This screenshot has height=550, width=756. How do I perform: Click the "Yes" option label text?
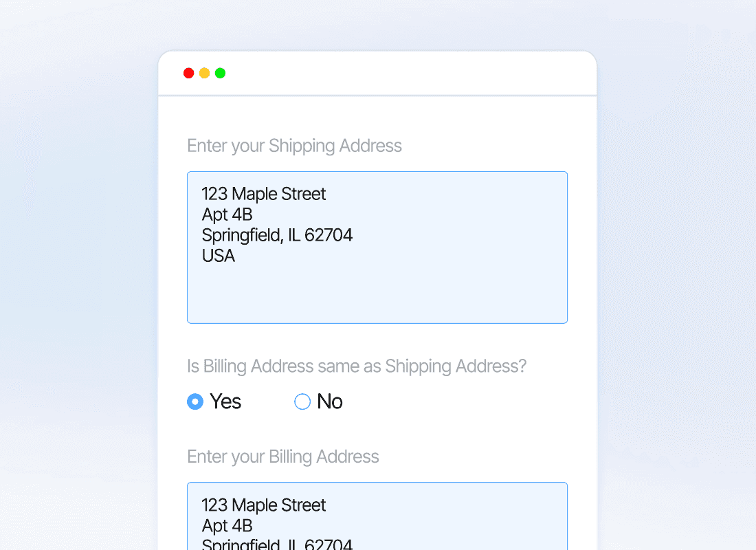click(x=225, y=401)
